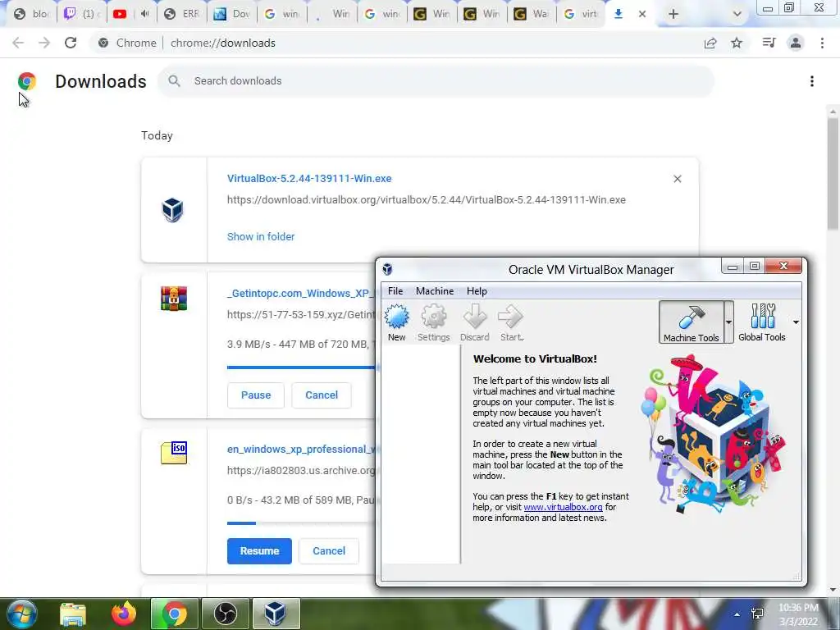Expand Machine Tools dropdown arrow
This screenshot has width=840, height=630.
(x=728, y=322)
